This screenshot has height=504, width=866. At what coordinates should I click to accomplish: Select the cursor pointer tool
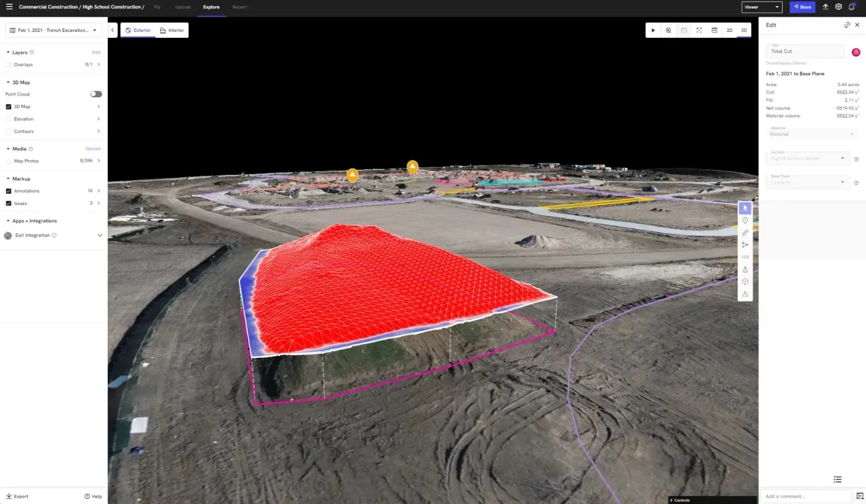[745, 208]
